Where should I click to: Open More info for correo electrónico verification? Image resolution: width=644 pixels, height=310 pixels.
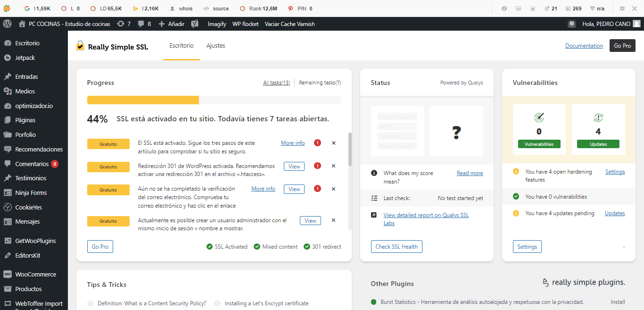[x=263, y=189]
